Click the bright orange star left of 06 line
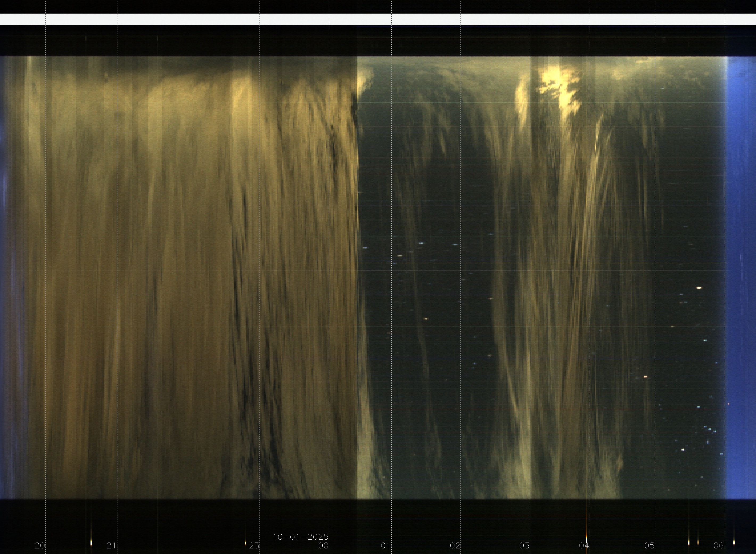Screen dimensions: 756x554 [x=699, y=288]
